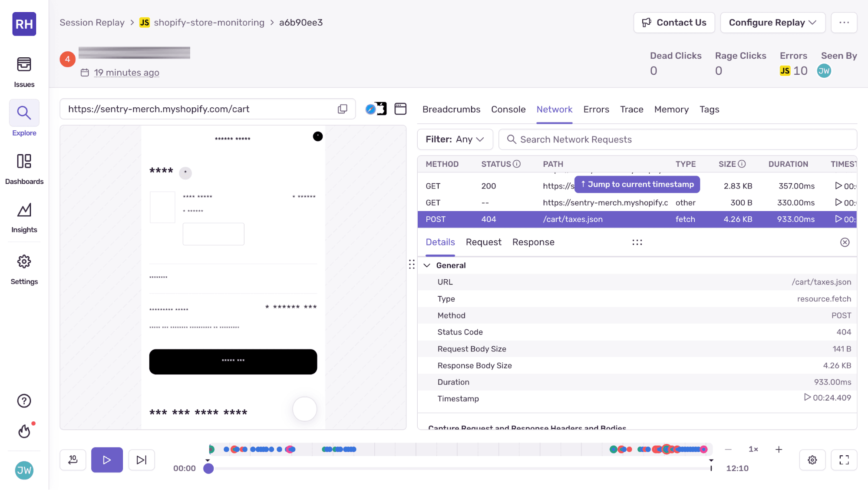This screenshot has width=868, height=490.
Task: Play the session replay
Action: tap(107, 460)
